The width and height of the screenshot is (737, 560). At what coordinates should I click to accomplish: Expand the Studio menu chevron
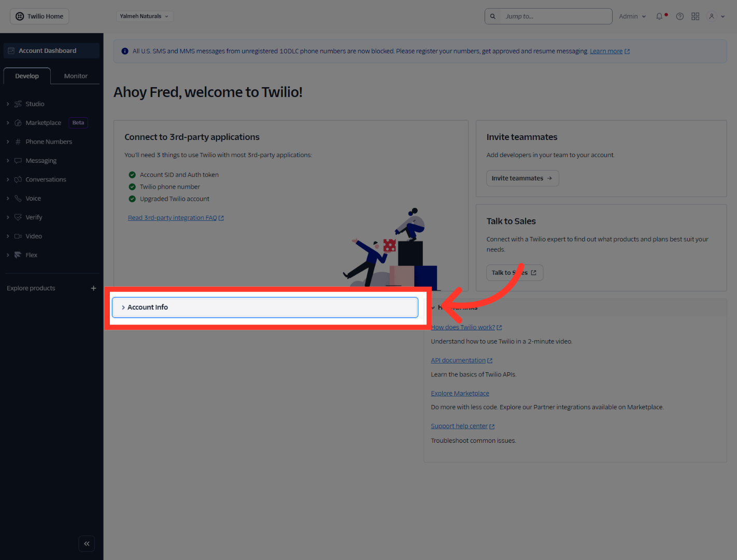[x=8, y=104]
